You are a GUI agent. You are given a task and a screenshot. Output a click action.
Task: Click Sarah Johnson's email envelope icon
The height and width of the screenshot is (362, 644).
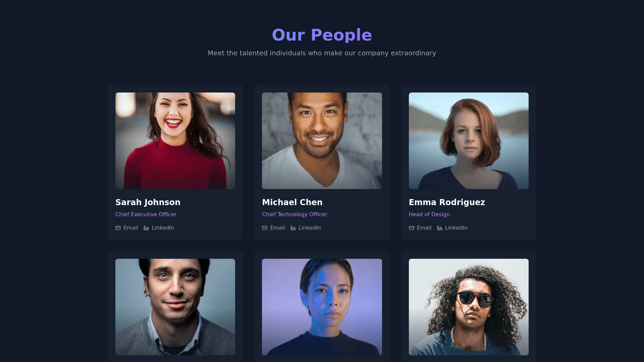[x=118, y=228]
